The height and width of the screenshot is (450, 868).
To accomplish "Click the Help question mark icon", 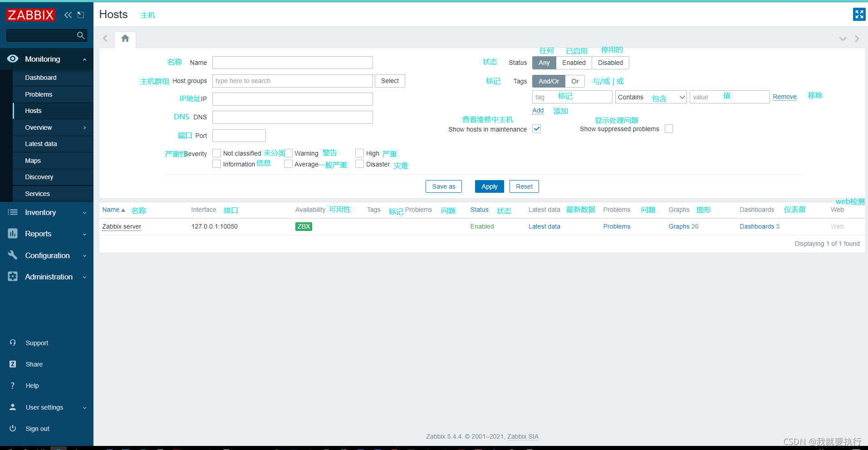I will [13, 386].
